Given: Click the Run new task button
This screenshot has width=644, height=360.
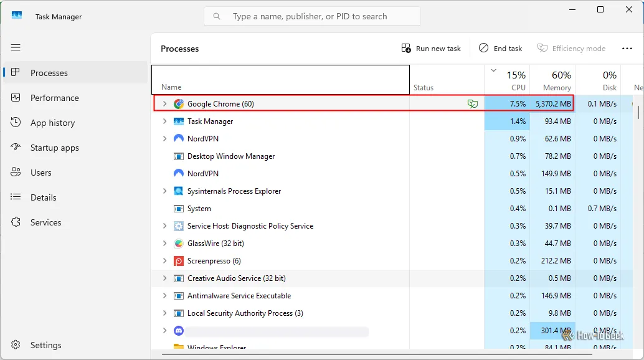Looking at the screenshot, I should pos(431,49).
